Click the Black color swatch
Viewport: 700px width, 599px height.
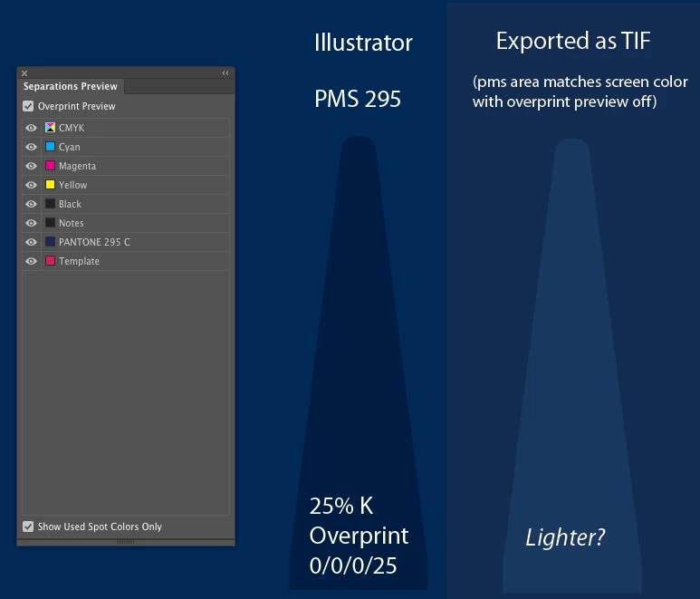(51, 204)
